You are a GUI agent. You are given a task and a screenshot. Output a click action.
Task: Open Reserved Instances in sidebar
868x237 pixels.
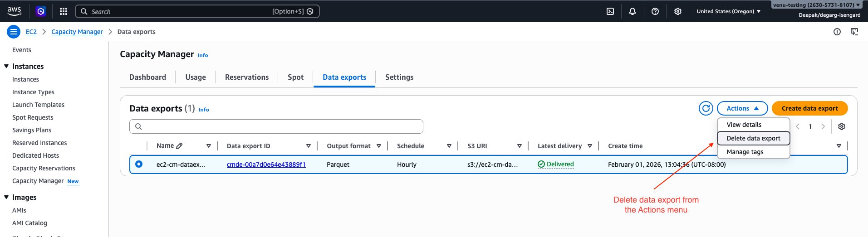39,143
